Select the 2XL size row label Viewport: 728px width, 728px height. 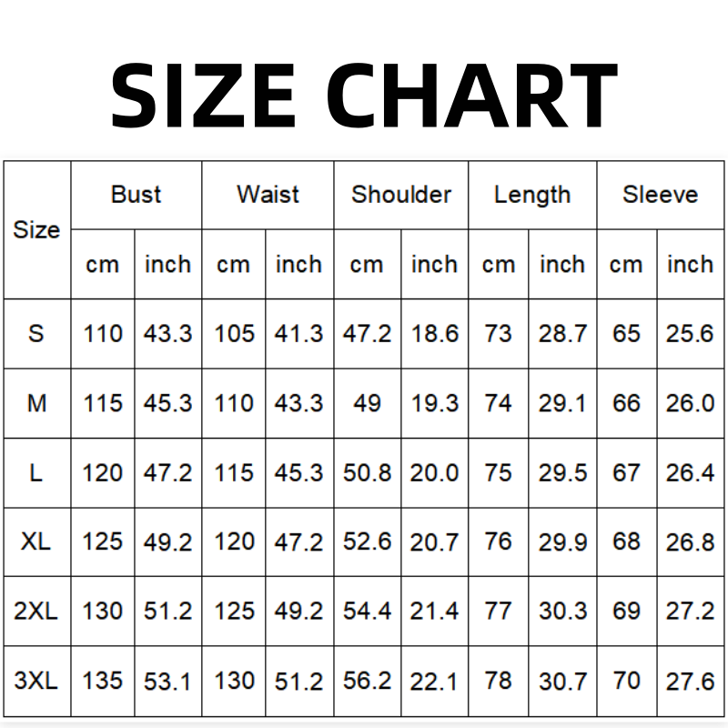[36, 611]
